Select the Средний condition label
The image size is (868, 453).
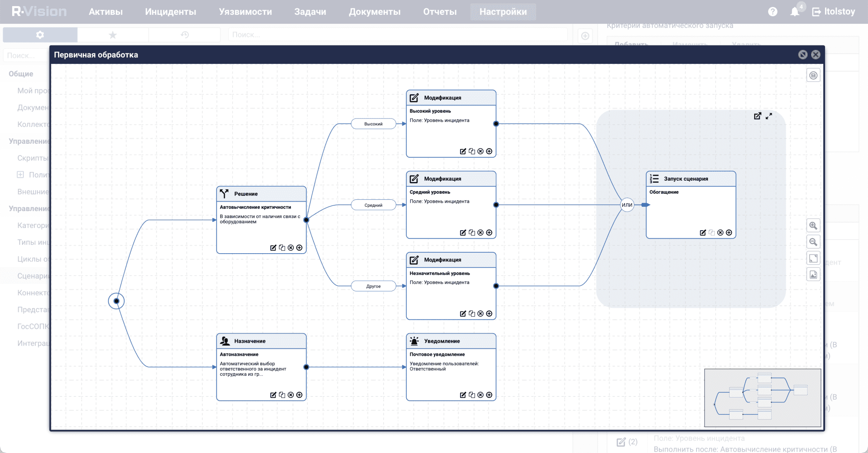click(x=373, y=205)
